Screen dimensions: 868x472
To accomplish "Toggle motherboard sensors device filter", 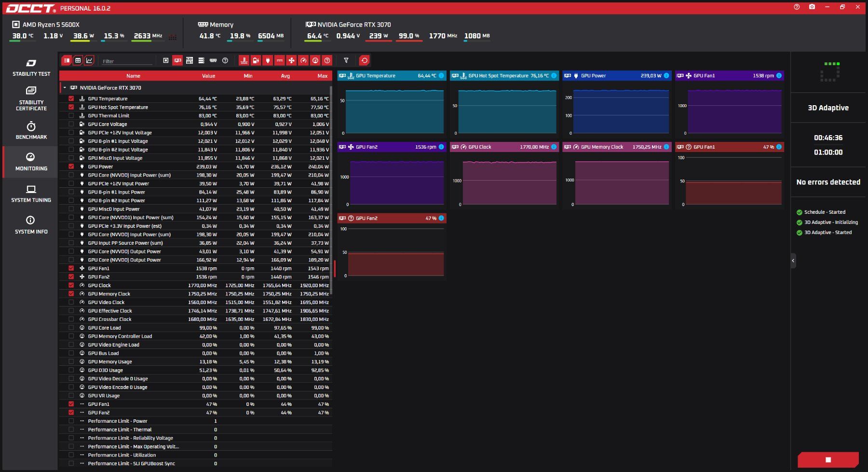I will click(x=190, y=60).
